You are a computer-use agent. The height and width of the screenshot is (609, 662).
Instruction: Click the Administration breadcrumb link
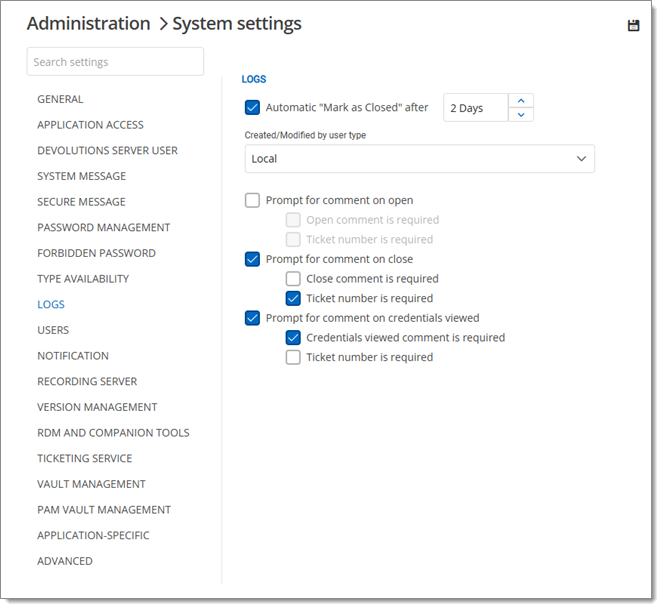point(87,23)
